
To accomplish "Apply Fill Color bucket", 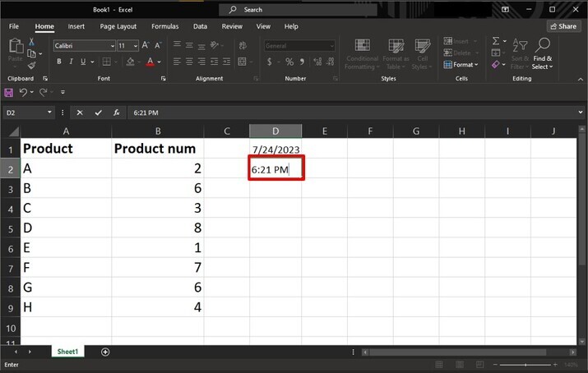I will [130, 62].
